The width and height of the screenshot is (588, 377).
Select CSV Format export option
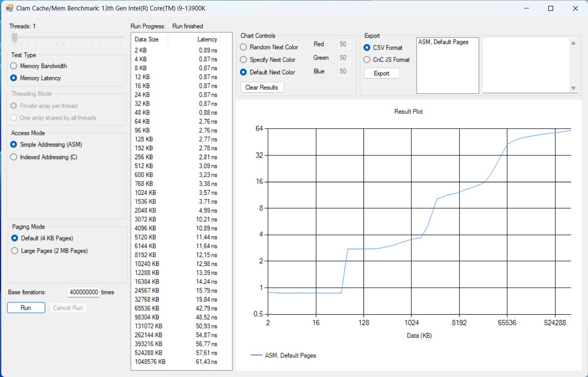383,47
